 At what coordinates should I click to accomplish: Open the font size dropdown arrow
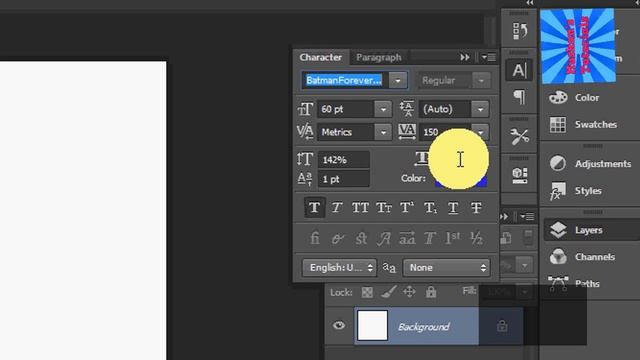click(383, 109)
